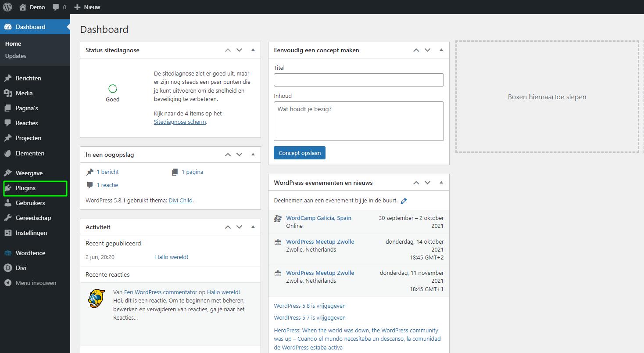The image size is (644, 353).
Task: Open the 1 reactie link
Action: click(107, 185)
